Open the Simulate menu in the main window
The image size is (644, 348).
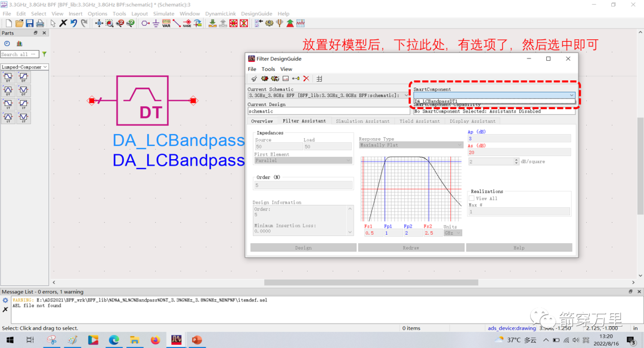coord(163,14)
